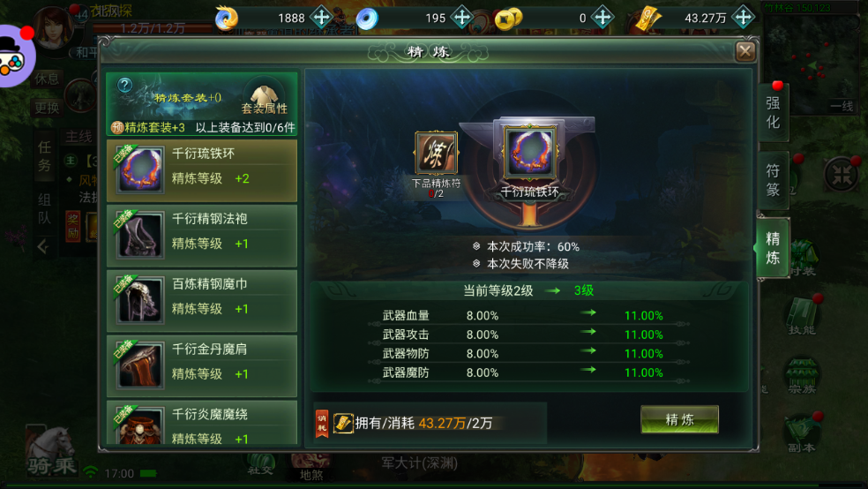This screenshot has height=489, width=868.
Task: Add more of the 195 currency
Action: pos(462,18)
